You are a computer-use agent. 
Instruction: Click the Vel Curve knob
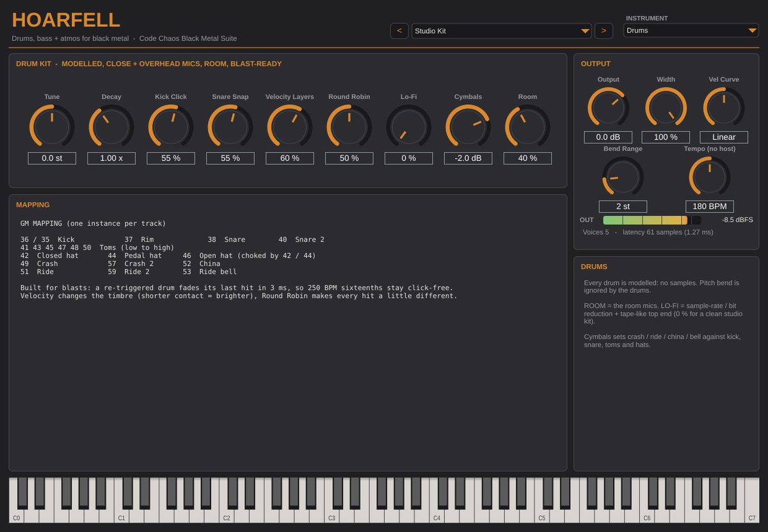click(724, 107)
